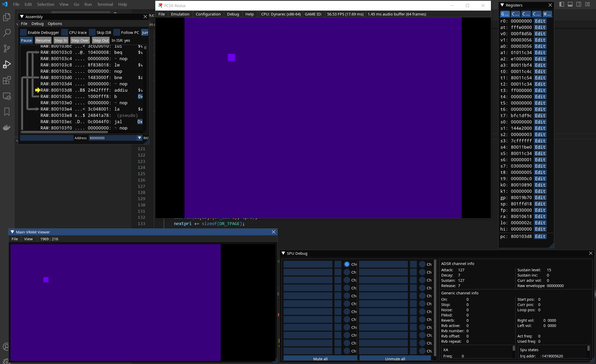Open PCSX-Redux Emulation menu
This screenshot has width=596, height=364.
(180, 14)
